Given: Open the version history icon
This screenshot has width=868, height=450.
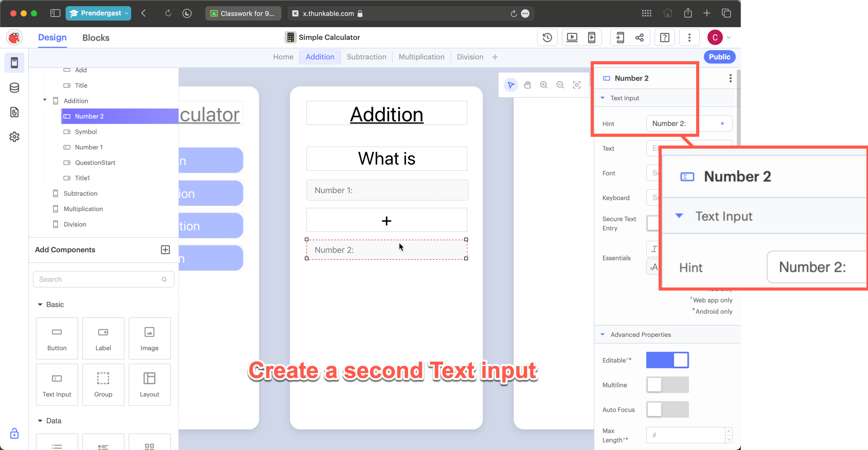Looking at the screenshot, I should [547, 37].
